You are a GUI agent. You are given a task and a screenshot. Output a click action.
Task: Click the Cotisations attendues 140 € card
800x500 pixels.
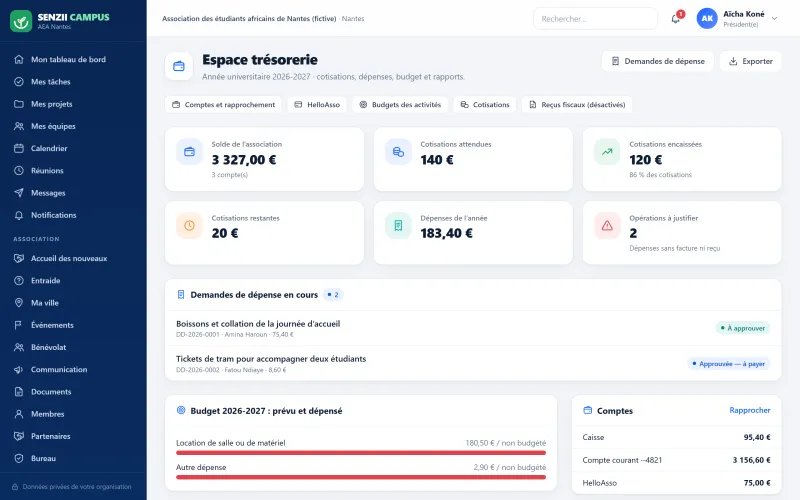pos(473,159)
